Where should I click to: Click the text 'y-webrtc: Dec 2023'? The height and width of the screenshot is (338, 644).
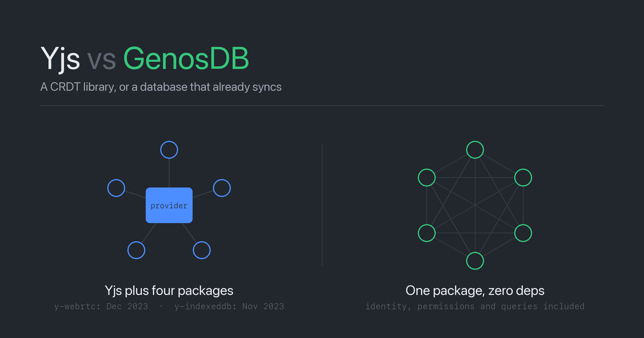click(101, 306)
